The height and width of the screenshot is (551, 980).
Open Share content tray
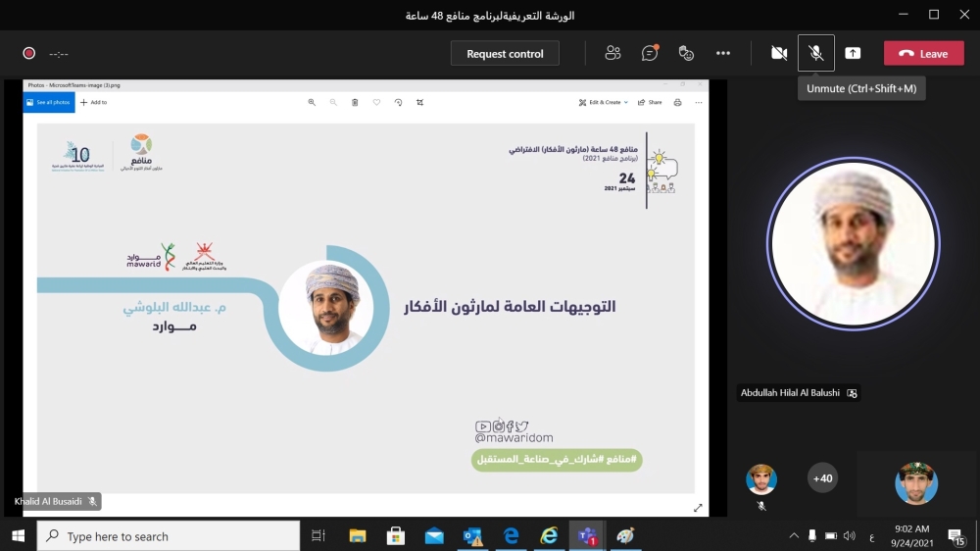pos(853,53)
